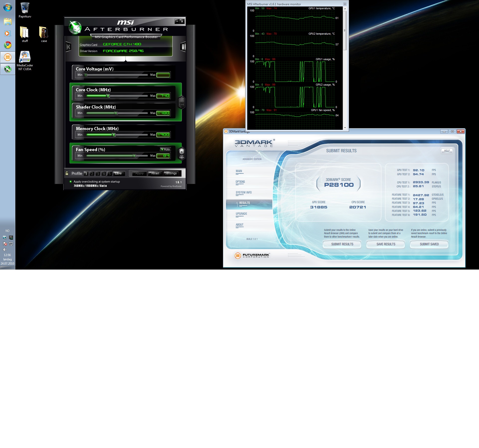Toggle the profile lock padlock icon
Image resolution: width=479 pixels, height=448 pixels.
click(67, 173)
